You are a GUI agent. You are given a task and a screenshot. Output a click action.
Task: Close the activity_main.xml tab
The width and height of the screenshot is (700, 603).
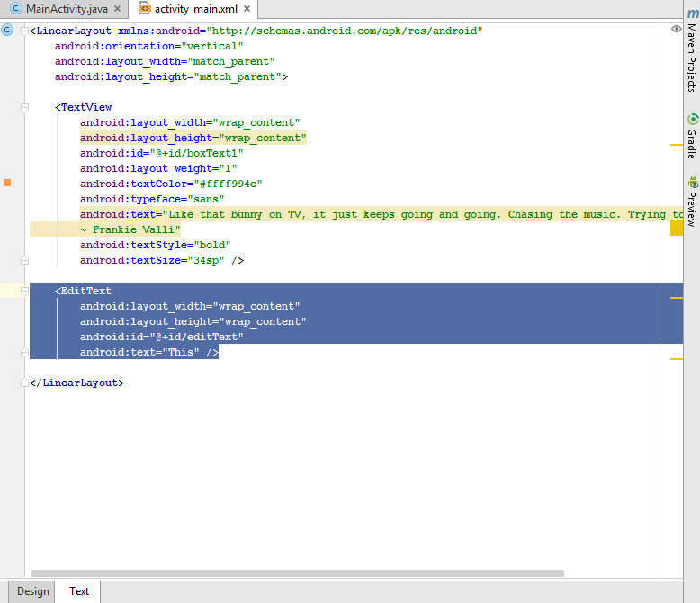(247, 9)
